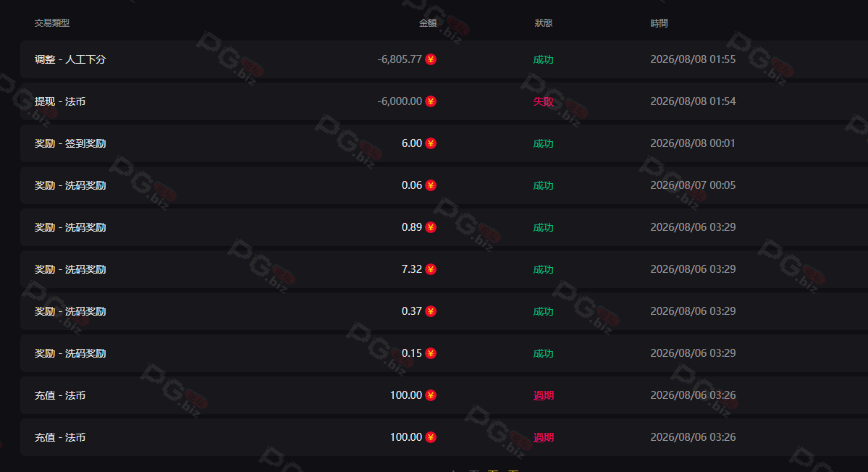Open the 调整 - 人工下分 transaction row
The width and height of the screenshot is (868, 472).
[x=444, y=59]
